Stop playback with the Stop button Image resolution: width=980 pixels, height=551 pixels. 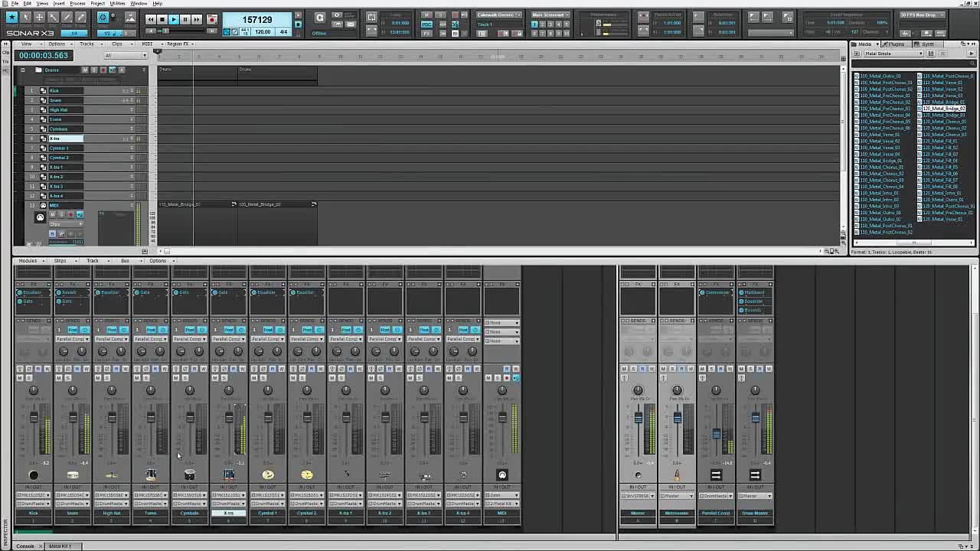[162, 19]
